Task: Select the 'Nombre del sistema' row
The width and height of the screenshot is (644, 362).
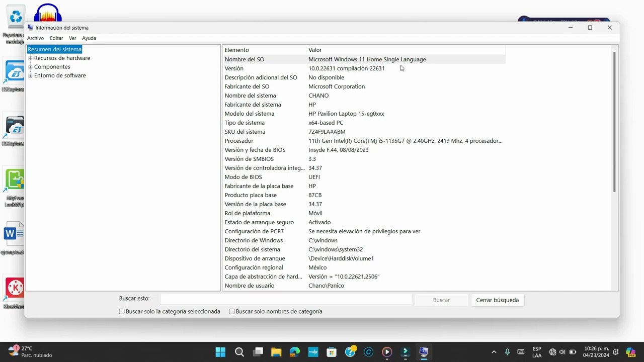Action: click(x=364, y=96)
